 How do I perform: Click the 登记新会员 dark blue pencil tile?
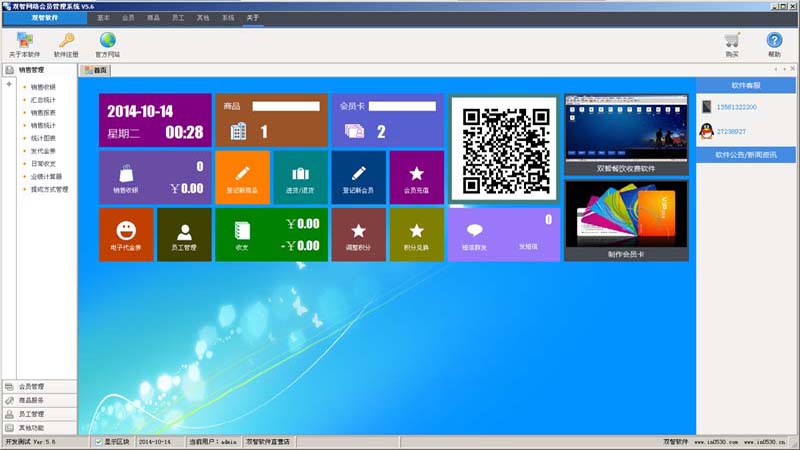tap(359, 178)
